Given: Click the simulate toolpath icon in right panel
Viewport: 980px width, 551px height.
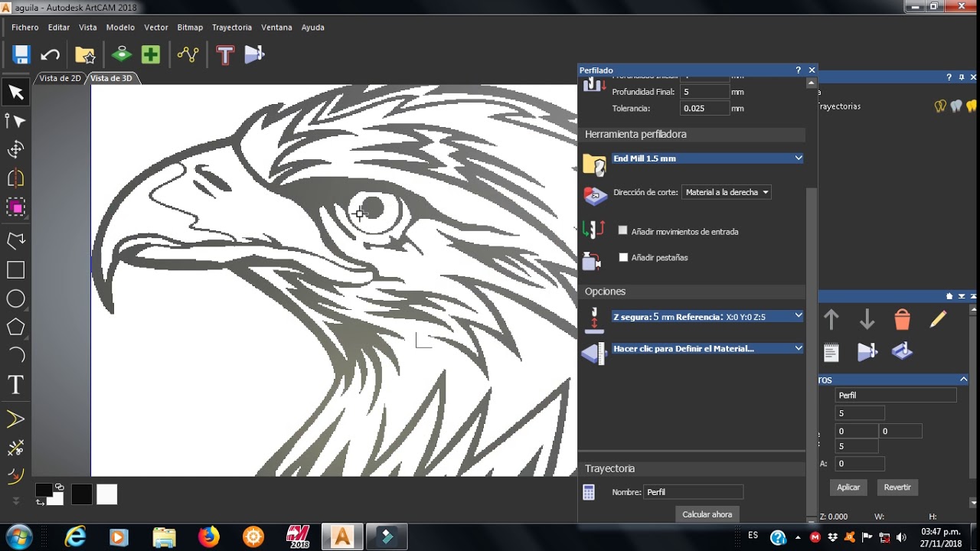Looking at the screenshot, I should click(867, 352).
